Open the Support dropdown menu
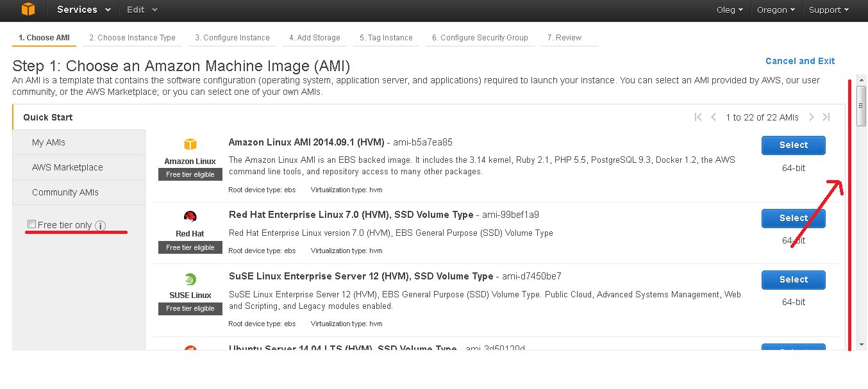Image resolution: width=868 pixels, height=389 pixels. tap(828, 10)
